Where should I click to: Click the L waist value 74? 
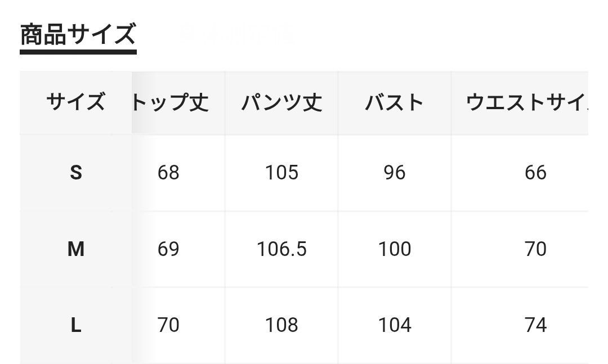pyautogui.click(x=535, y=325)
